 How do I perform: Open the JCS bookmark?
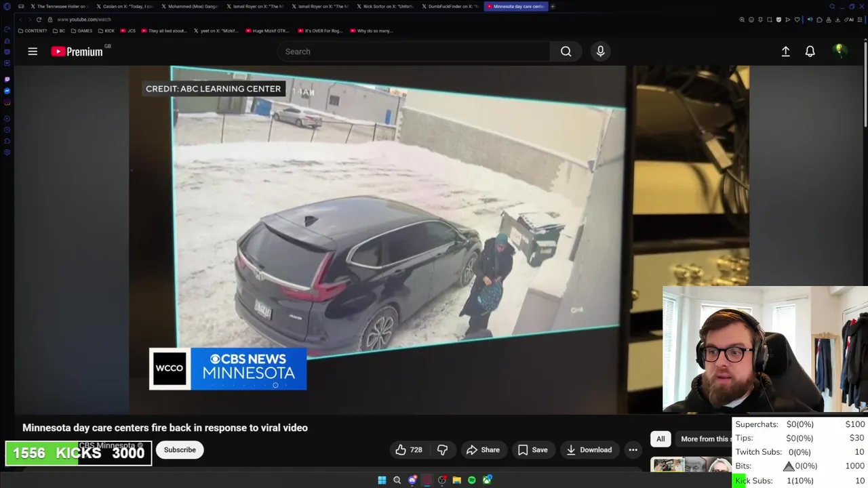click(128, 30)
